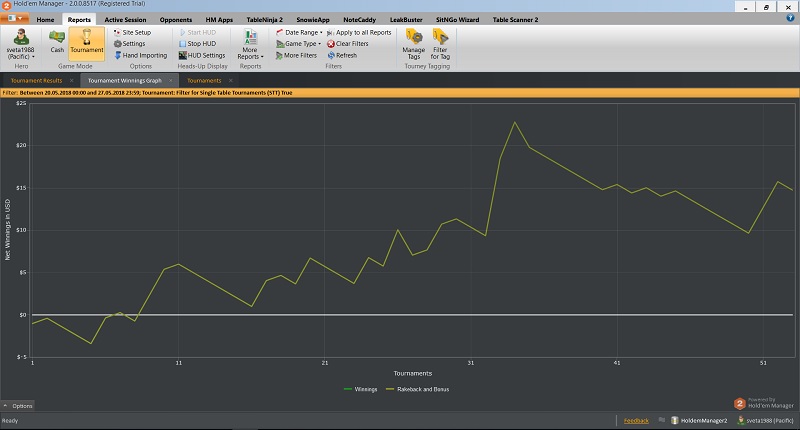
Task: Open Manage Tags
Action: click(x=414, y=44)
